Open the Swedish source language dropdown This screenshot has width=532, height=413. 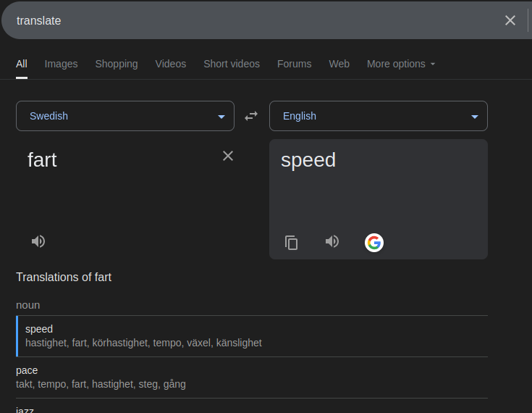125,116
